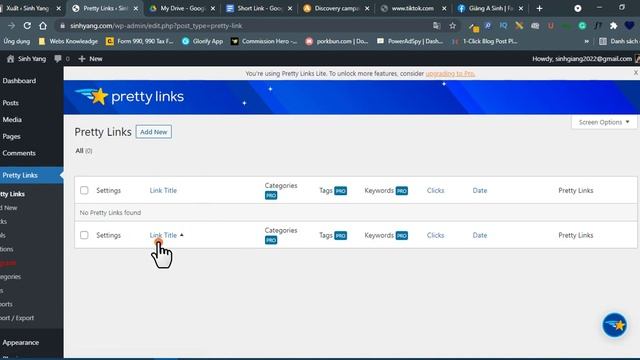
Task: Open the browser extensions puzzle icon
Action: [x=613, y=26]
